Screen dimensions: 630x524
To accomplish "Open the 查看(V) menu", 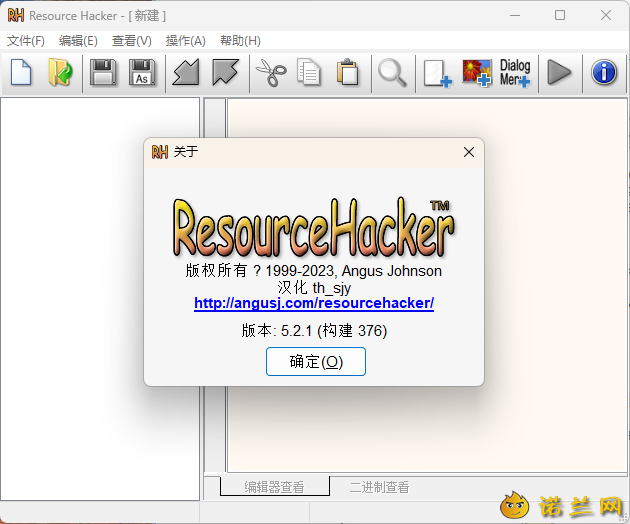I will click(x=132, y=41).
